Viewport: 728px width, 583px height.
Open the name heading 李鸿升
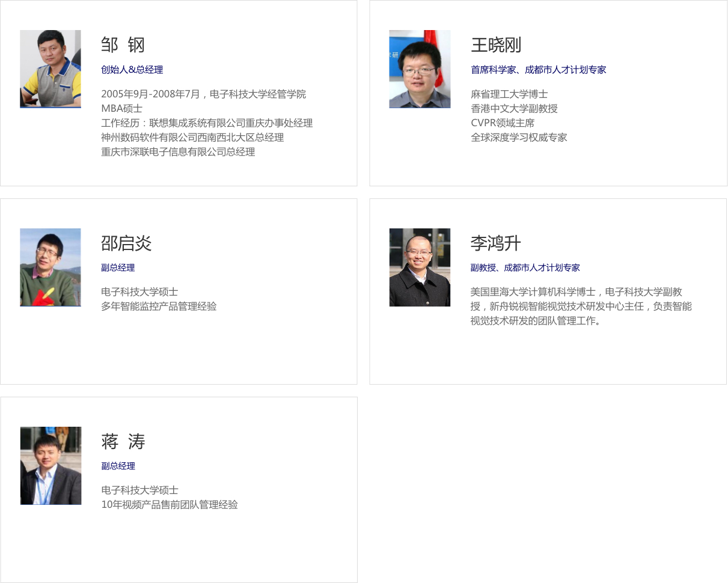[x=496, y=243]
